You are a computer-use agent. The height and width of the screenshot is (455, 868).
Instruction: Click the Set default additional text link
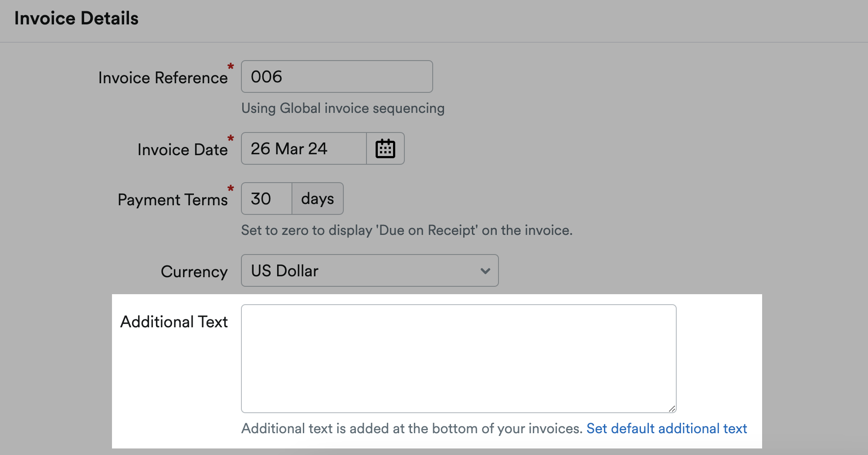tap(666, 428)
